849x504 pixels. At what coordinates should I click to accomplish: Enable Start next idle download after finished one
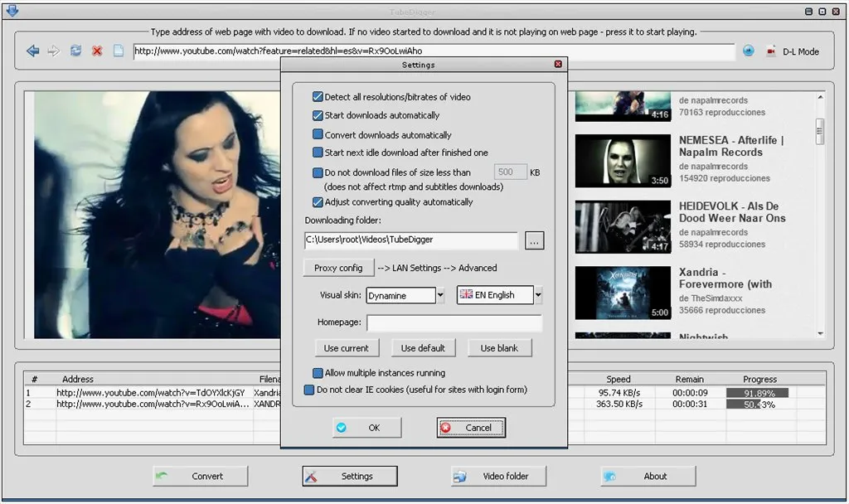[318, 153]
